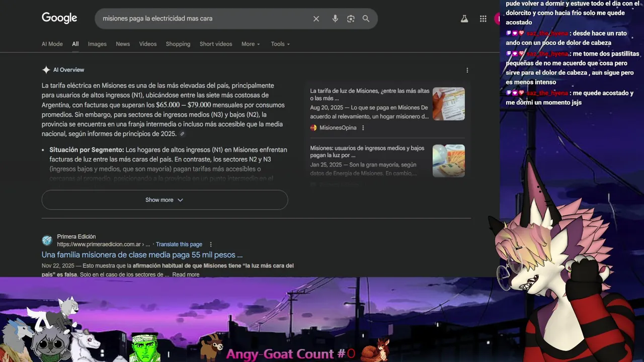Switch to Videos tab
Viewport: 644px width, 362px height.
[148, 44]
